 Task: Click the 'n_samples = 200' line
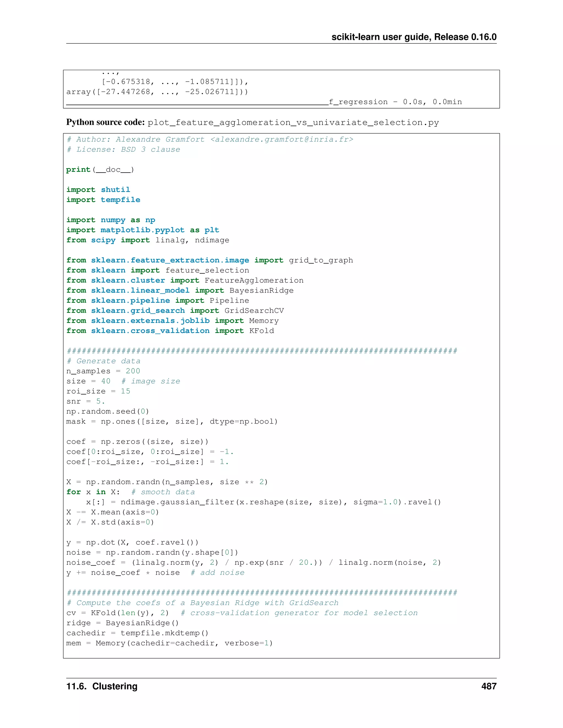pos(103,371)
